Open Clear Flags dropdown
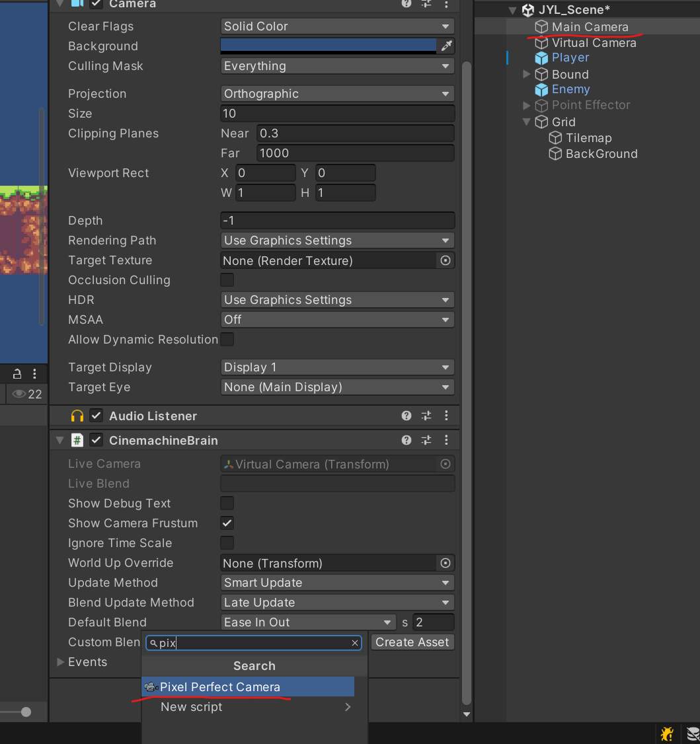 (x=337, y=26)
